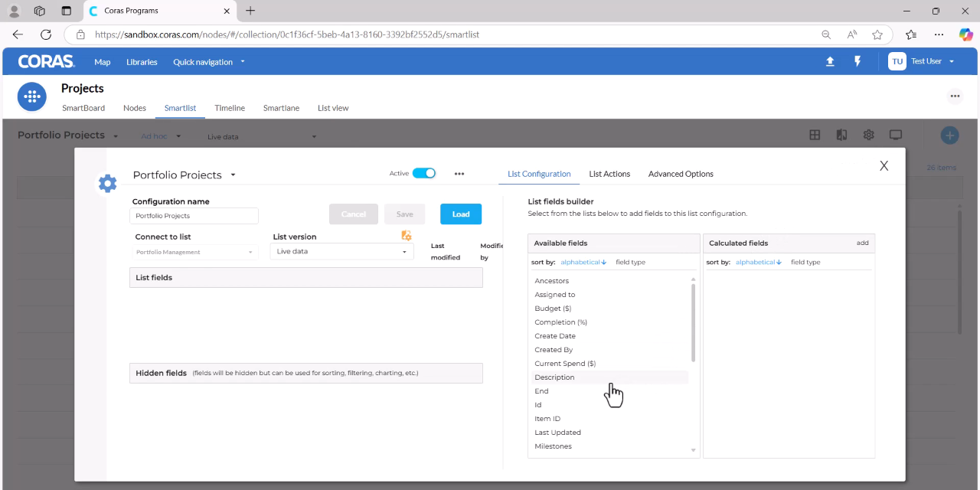Image resolution: width=980 pixels, height=490 pixels.
Task: Open browser settings and more menu
Action: pyautogui.click(x=939, y=34)
